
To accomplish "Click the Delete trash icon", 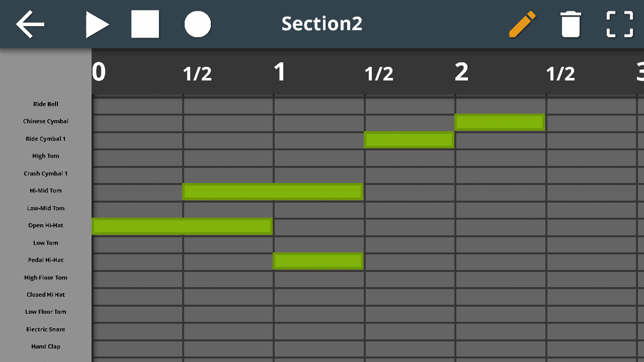I will point(570,24).
